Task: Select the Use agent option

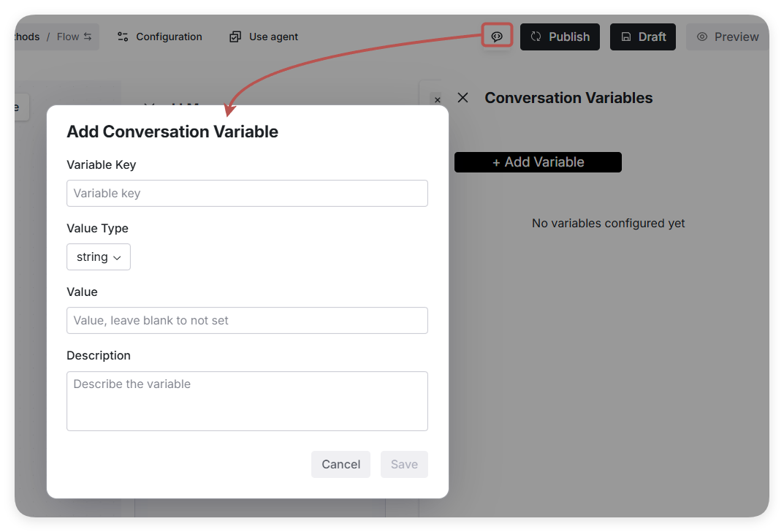Action: (x=273, y=37)
